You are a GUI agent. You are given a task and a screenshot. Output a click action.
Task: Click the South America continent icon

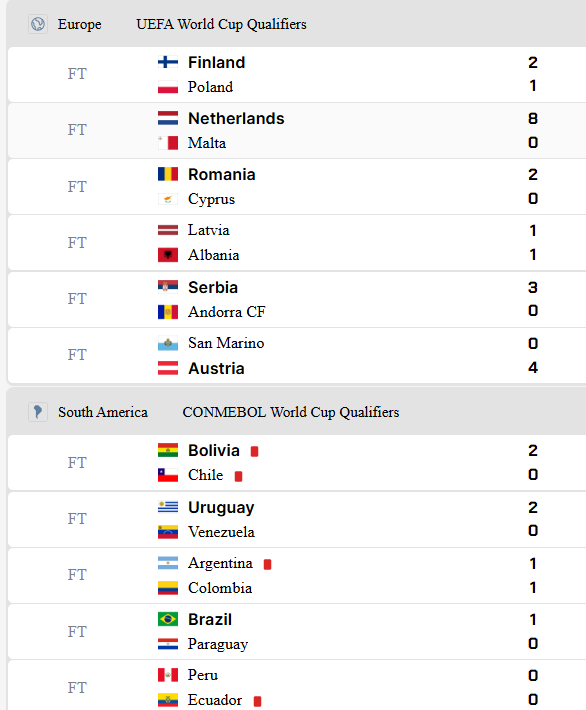[38, 412]
